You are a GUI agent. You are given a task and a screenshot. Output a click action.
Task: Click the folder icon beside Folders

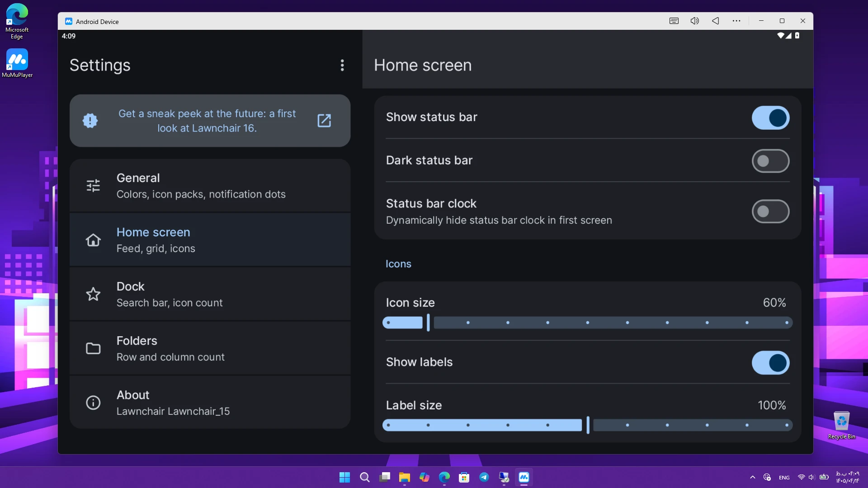(93, 348)
